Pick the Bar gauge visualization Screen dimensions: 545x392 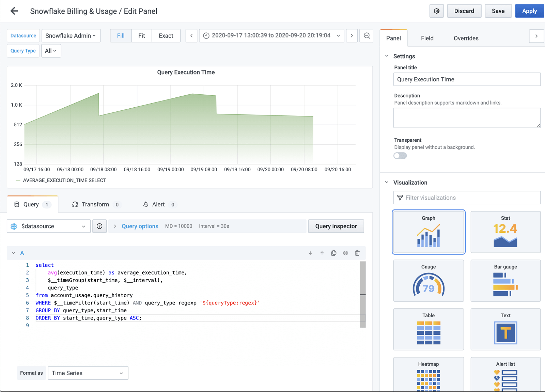[505, 281]
